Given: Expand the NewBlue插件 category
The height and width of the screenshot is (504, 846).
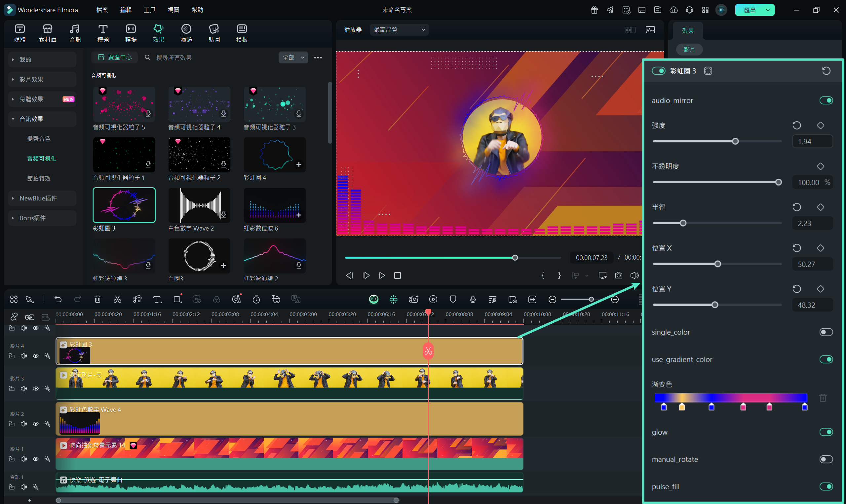Looking at the screenshot, I should (42, 198).
